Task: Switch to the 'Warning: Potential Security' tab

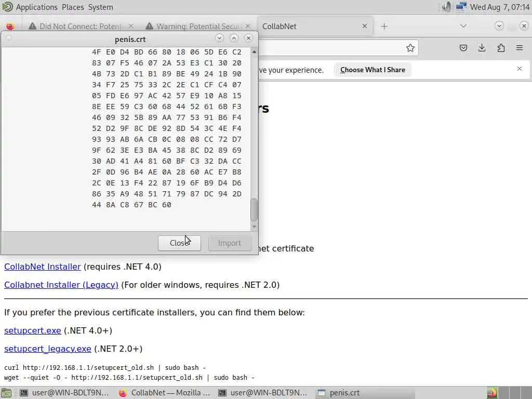Action: pyautogui.click(x=198, y=26)
